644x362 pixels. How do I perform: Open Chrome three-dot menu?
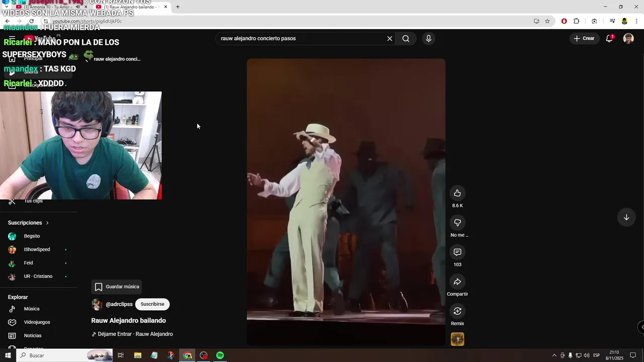(637, 21)
